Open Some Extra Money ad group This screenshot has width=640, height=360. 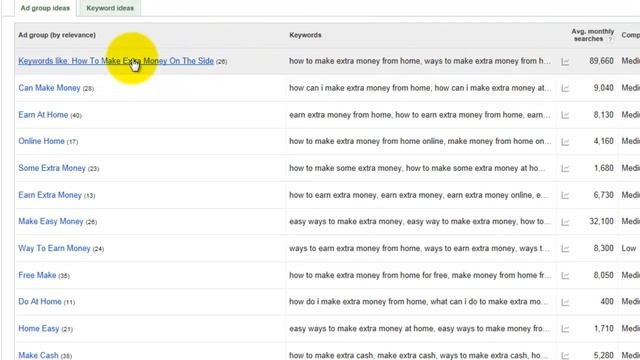[52, 168]
